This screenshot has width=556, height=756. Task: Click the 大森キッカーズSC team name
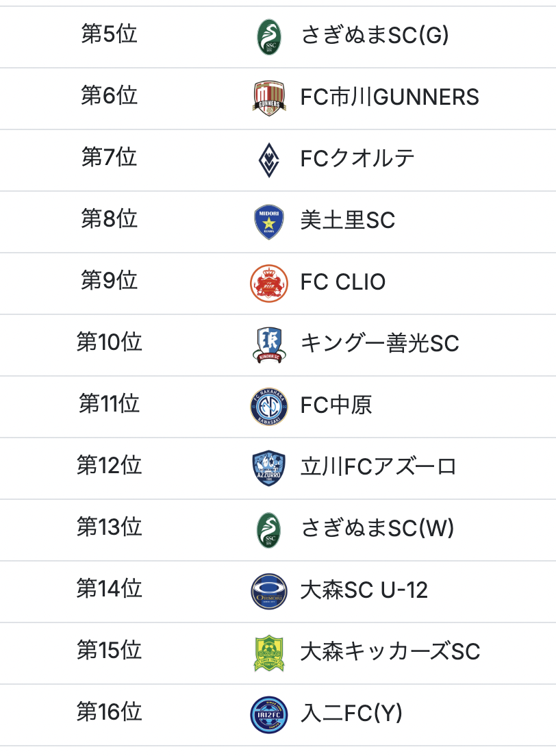(390, 652)
